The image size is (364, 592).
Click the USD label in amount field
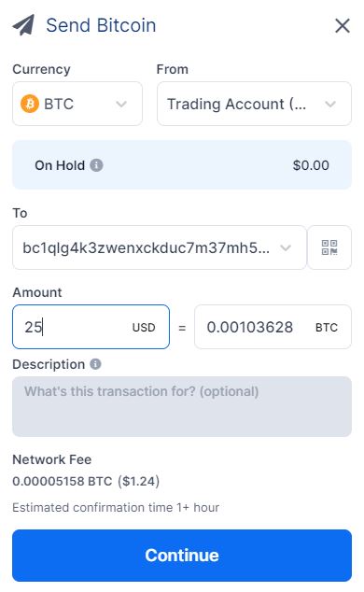point(144,328)
